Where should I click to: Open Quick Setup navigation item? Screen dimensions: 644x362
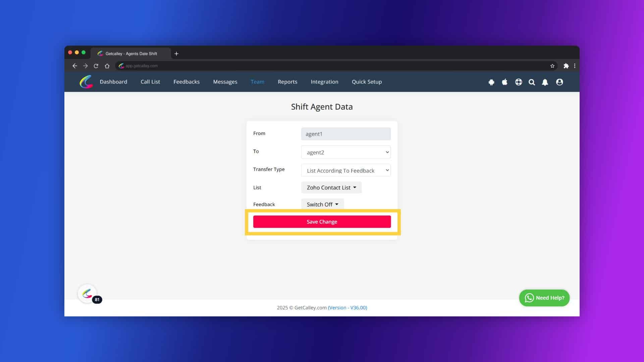(x=367, y=81)
